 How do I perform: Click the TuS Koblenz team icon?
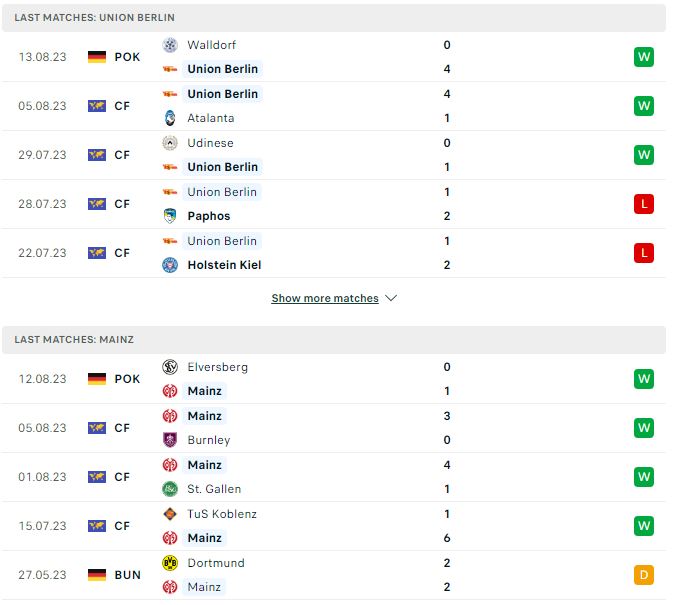pyautogui.click(x=170, y=514)
